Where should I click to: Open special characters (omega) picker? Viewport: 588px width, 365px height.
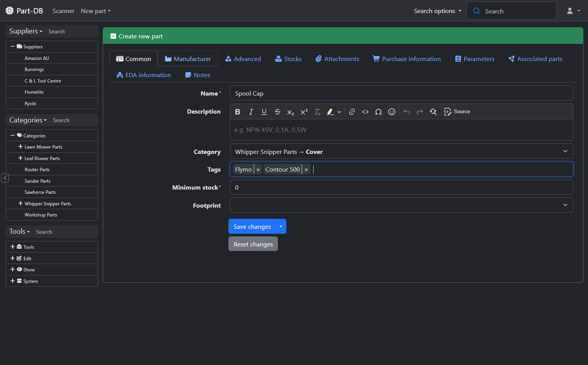click(x=378, y=112)
